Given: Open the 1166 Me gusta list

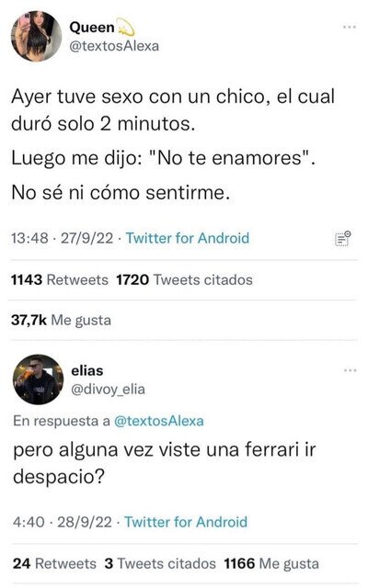Looking at the screenshot, I should (271, 563).
